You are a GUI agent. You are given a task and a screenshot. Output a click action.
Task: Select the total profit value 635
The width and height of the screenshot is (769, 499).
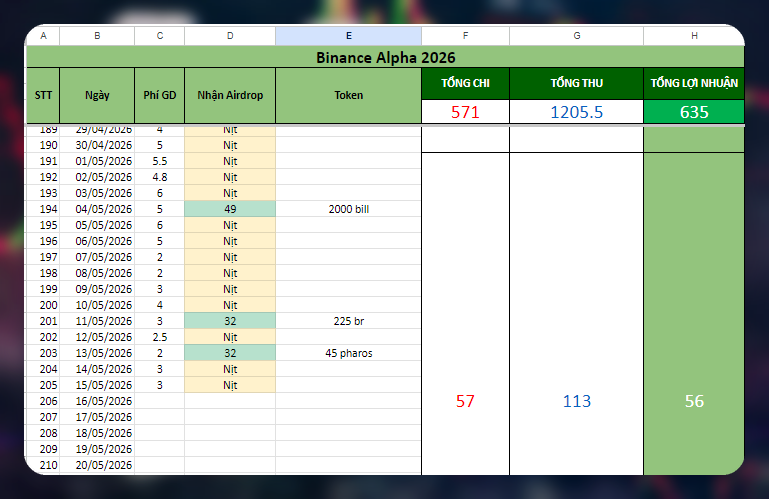pos(694,112)
